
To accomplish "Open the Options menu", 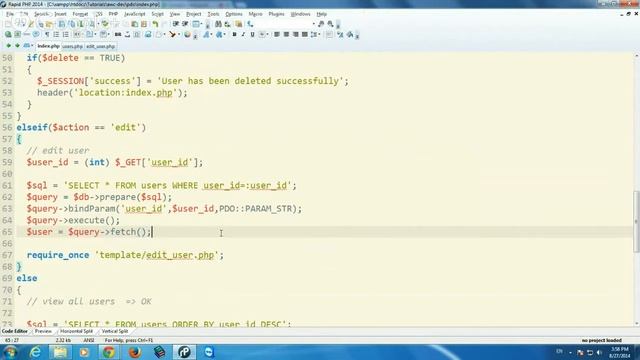I will point(234,14).
